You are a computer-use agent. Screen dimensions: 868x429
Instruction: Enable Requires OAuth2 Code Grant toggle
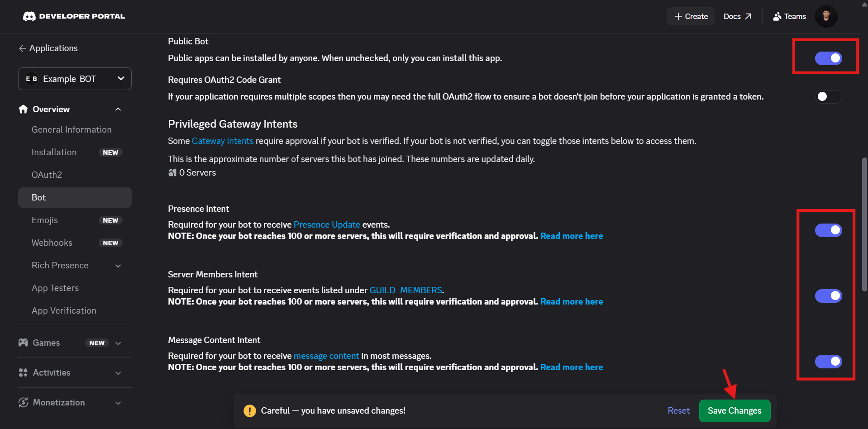[828, 96]
